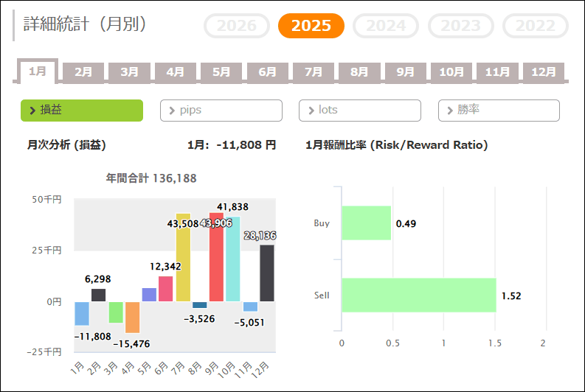585x392 pixels.
Task: Switch to the 7月 tab
Action: pos(314,72)
